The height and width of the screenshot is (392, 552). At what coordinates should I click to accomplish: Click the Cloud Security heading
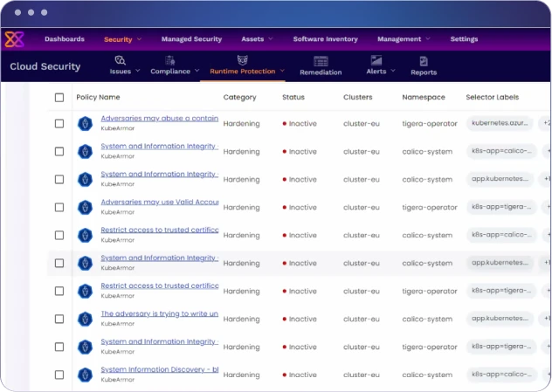click(x=45, y=66)
